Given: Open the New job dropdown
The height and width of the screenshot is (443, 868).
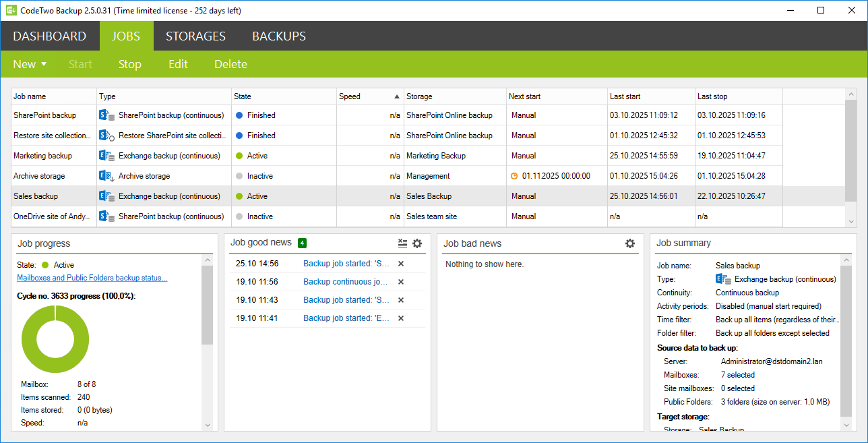Looking at the screenshot, I should click(x=30, y=64).
